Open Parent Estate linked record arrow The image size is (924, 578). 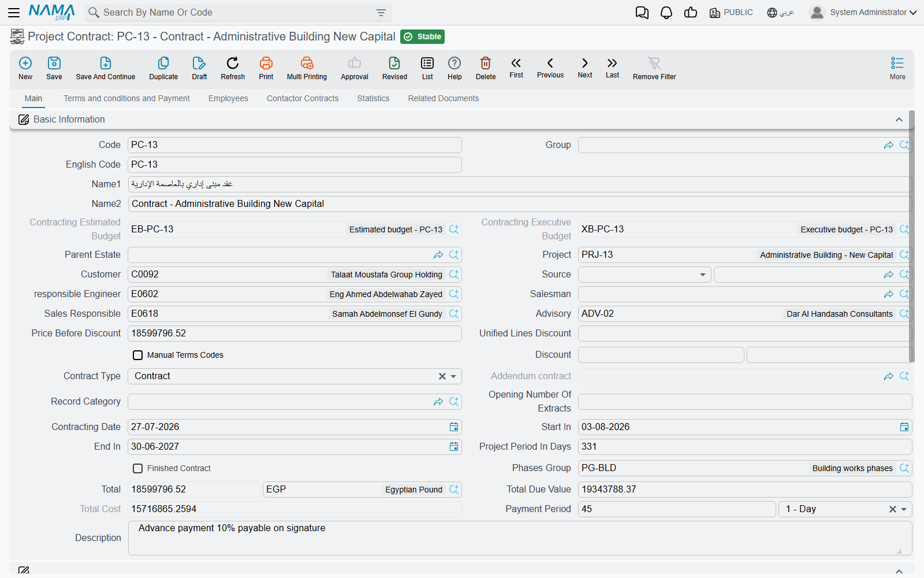[x=438, y=255]
